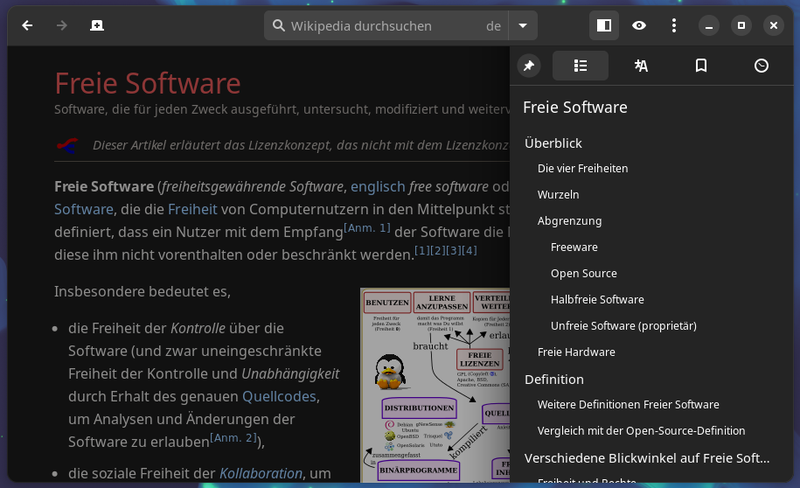This screenshot has height=488, width=800.
Task: Click the eye view options icon
Action: pos(639,26)
